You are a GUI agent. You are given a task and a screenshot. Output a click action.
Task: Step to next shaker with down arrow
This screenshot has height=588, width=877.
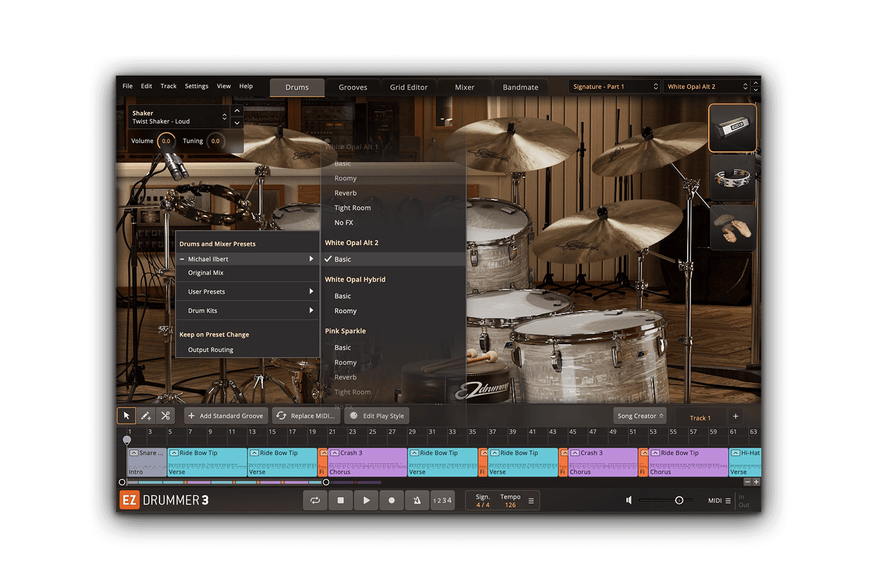coord(237,123)
